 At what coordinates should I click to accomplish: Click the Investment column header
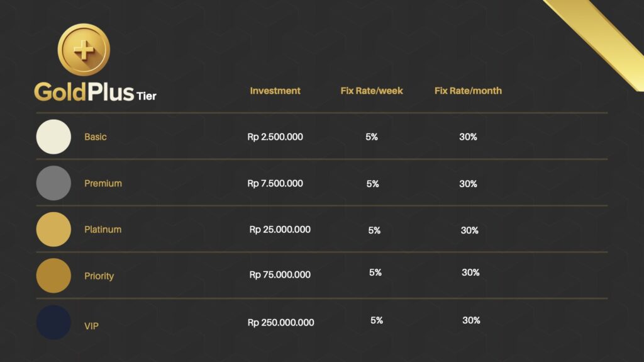pos(275,91)
